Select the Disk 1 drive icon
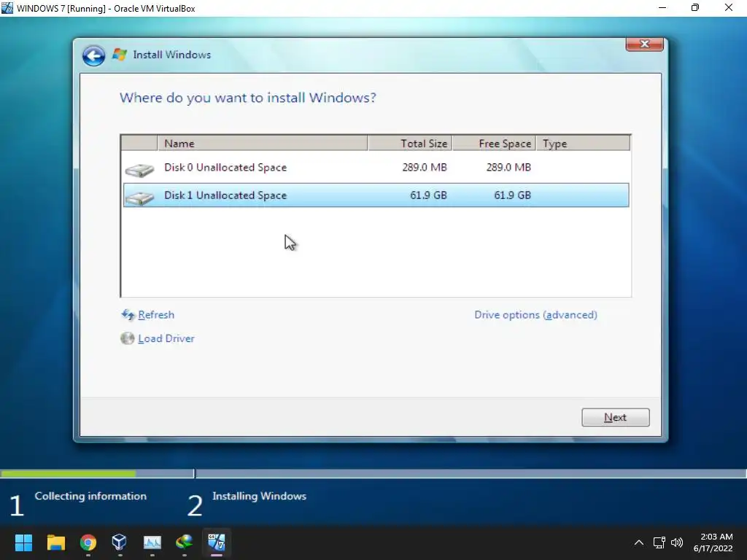747x560 pixels. point(139,197)
